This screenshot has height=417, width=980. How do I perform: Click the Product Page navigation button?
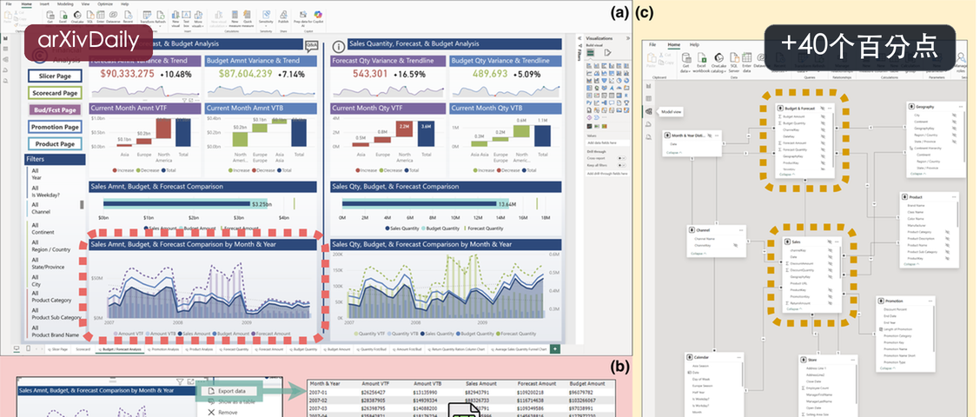point(56,143)
